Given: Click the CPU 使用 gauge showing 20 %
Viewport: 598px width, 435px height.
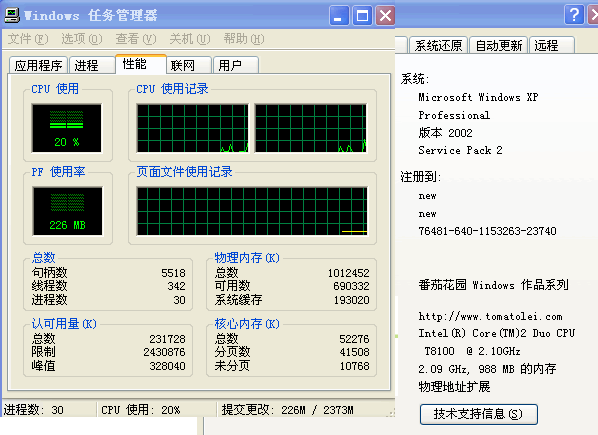Looking at the screenshot, I should 67,128.
